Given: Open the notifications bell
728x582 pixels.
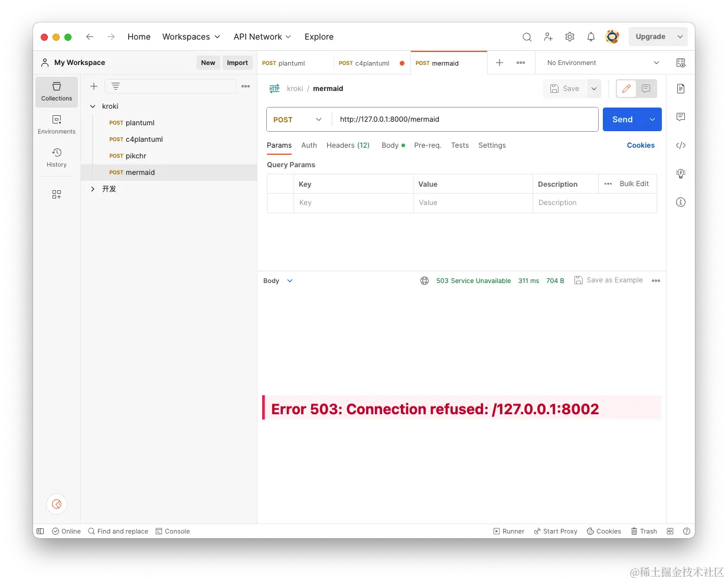Looking at the screenshot, I should coord(591,37).
